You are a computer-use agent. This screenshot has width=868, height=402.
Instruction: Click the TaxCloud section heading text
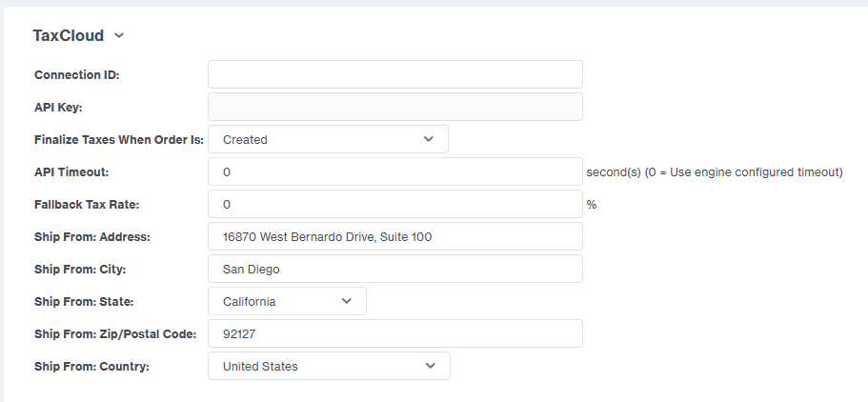coord(68,36)
